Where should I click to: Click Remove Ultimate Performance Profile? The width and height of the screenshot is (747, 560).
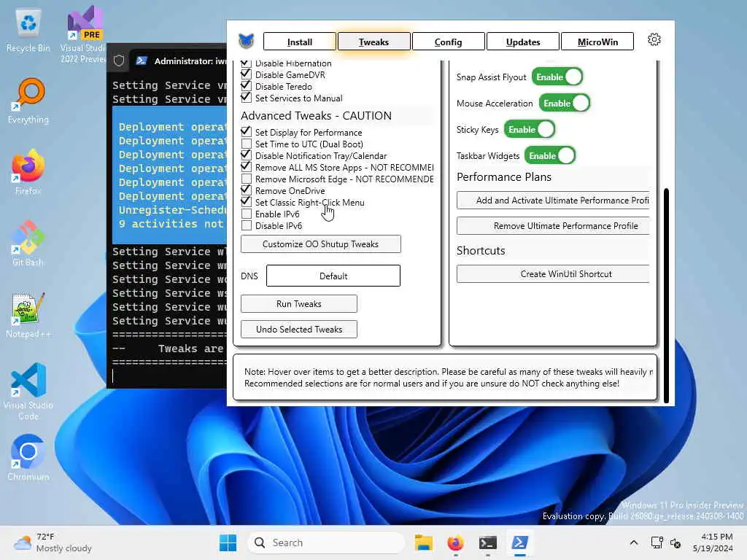coord(553,226)
